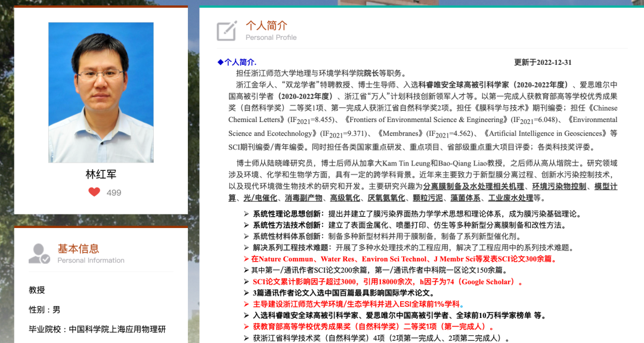Select the 个人简介 section heading
This screenshot has width=644, height=343.
pos(266,26)
